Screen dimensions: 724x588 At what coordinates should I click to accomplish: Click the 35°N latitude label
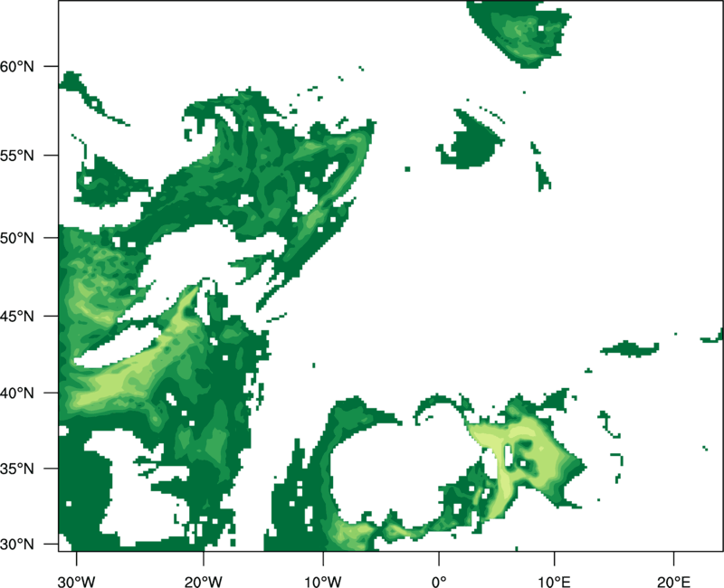point(17,469)
